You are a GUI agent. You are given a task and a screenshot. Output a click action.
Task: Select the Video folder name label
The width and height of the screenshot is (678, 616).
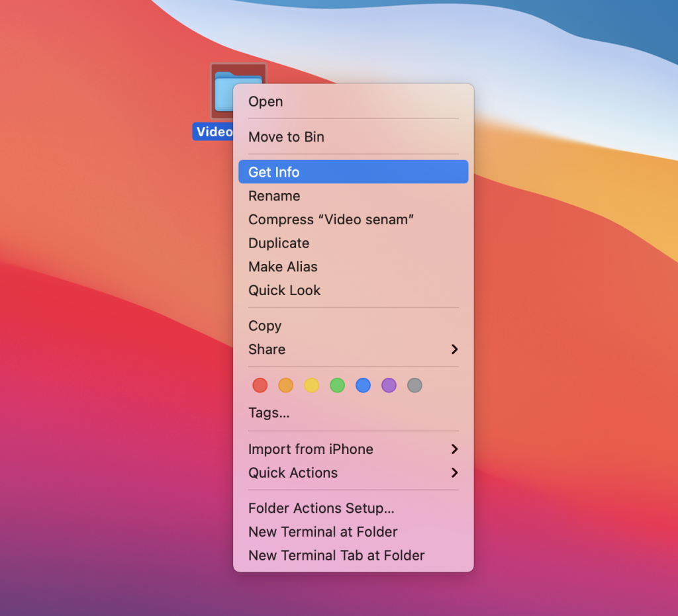214,132
